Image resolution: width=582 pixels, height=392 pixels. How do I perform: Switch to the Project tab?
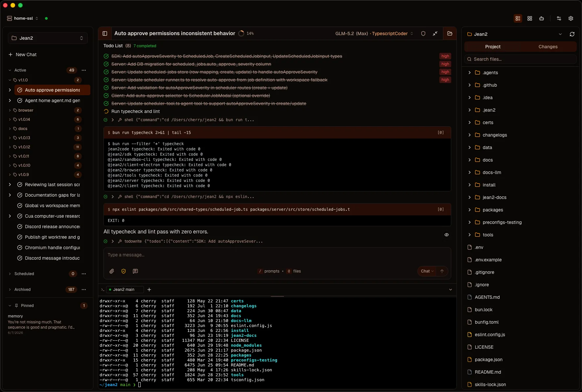(493, 47)
